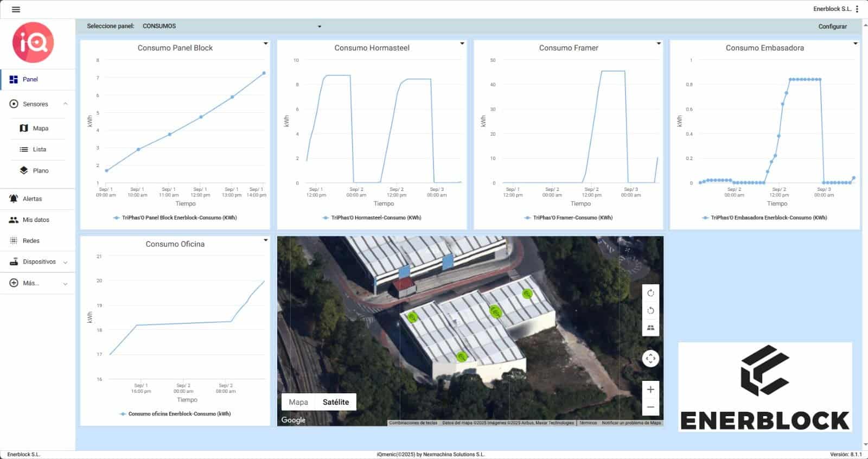Tilt the map view with the tilt icon
Viewport: 868px width, 459px height.
[650, 328]
